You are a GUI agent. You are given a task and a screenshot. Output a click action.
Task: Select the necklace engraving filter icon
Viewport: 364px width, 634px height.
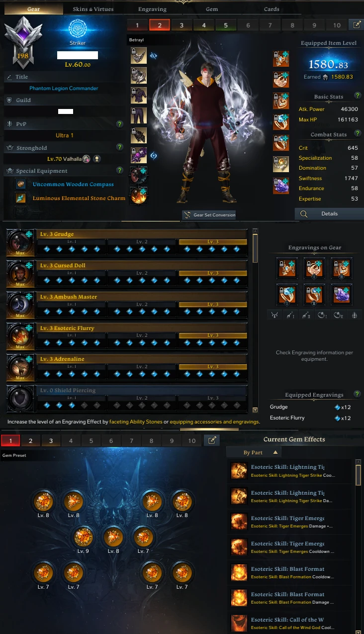tap(275, 315)
